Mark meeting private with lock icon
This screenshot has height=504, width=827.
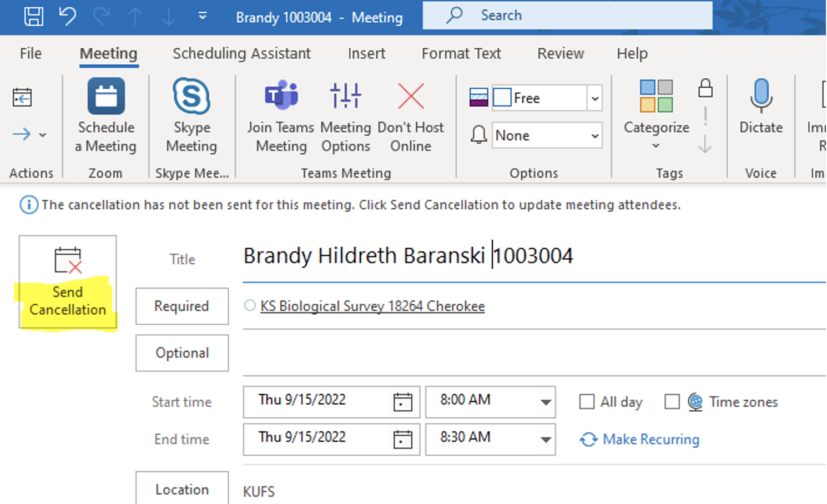[x=705, y=88]
